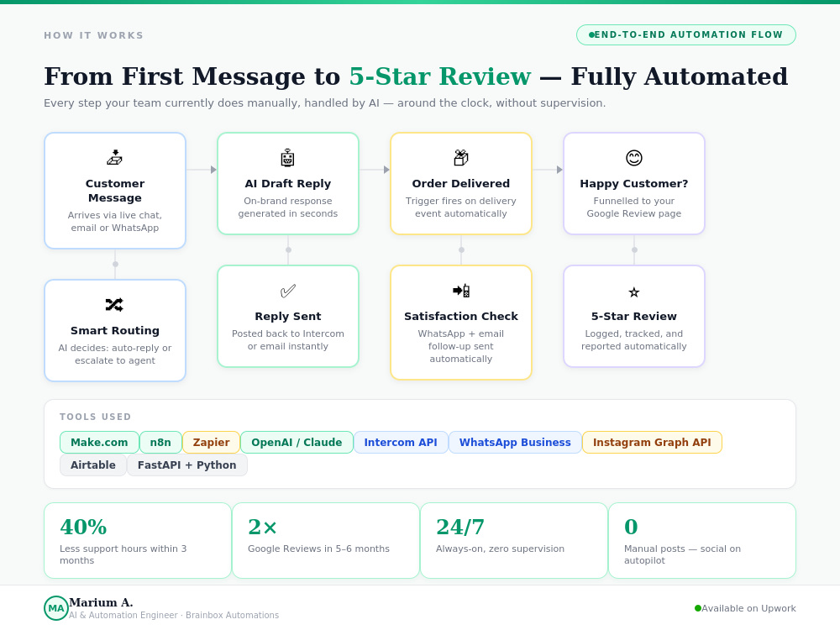Click the Happy Customer? card title
Viewport: 840px width, 630px height.
coord(633,184)
